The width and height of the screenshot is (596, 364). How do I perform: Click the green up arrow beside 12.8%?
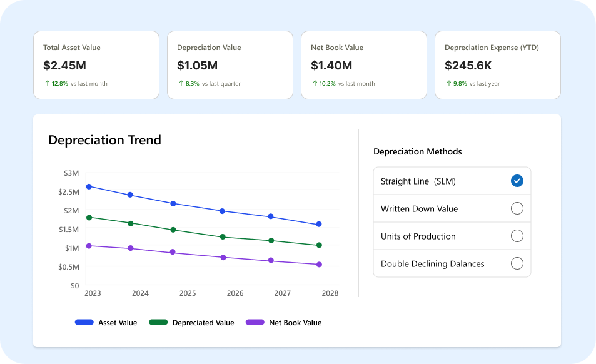coord(48,83)
